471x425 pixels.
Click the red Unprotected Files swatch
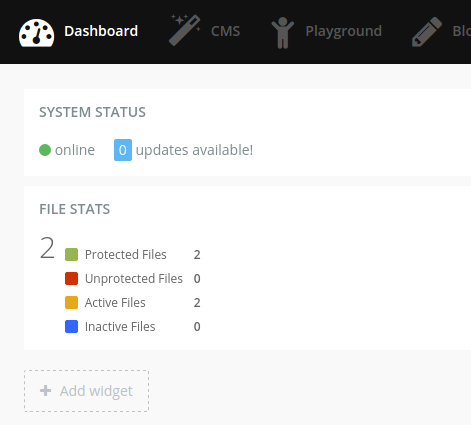coord(71,278)
